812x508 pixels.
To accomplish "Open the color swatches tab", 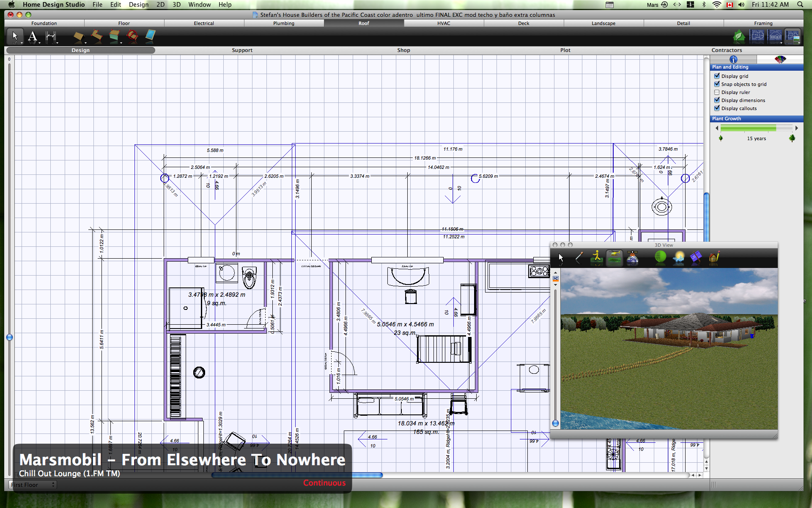I will [780, 59].
